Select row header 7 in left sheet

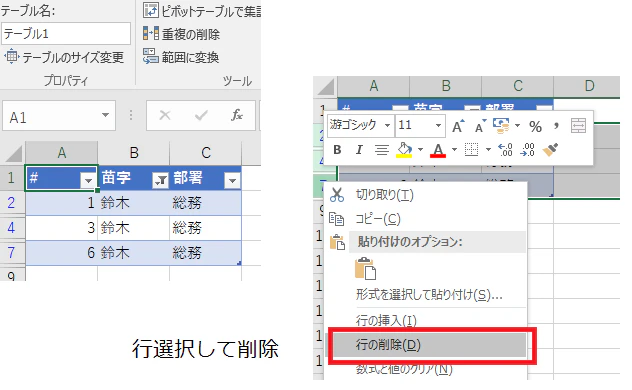[x=12, y=253]
